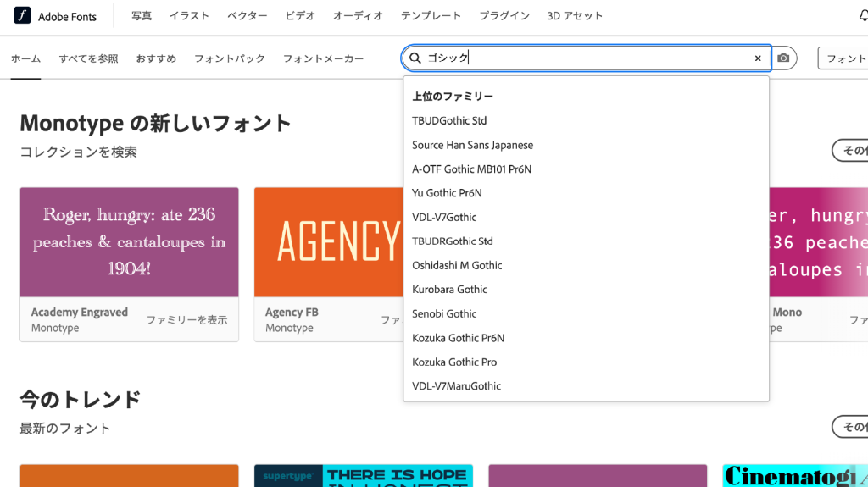Open the Agency FB orange preview card
Screen dimensions: 868x487
click(x=329, y=242)
